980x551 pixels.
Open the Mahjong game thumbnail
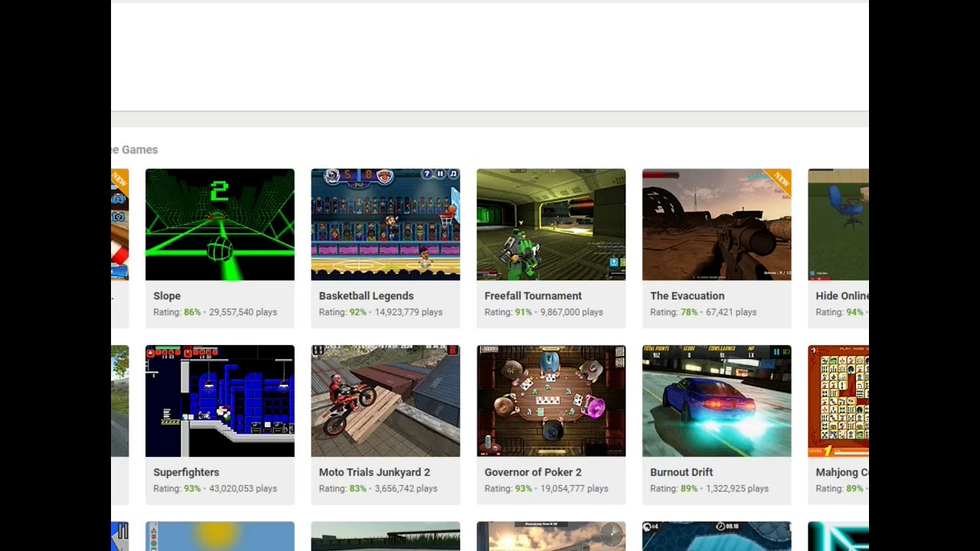click(x=838, y=401)
